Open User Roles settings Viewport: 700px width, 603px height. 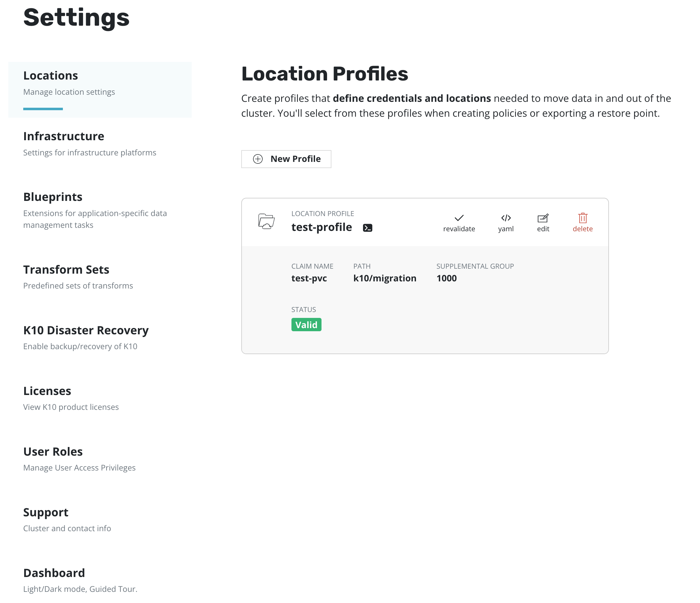[53, 452]
